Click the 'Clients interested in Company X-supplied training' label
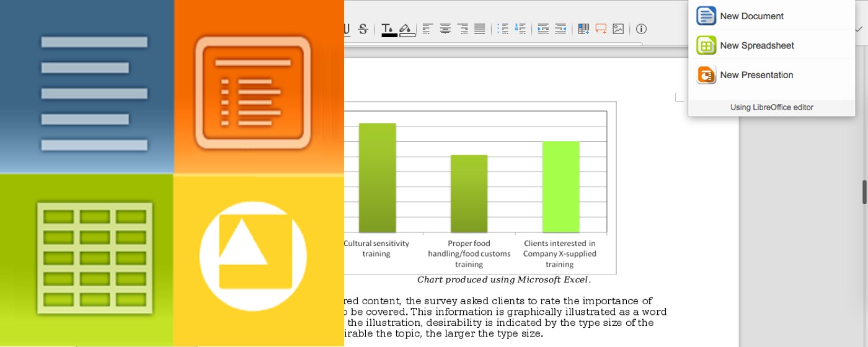This screenshot has height=347, width=868. pyautogui.click(x=560, y=253)
